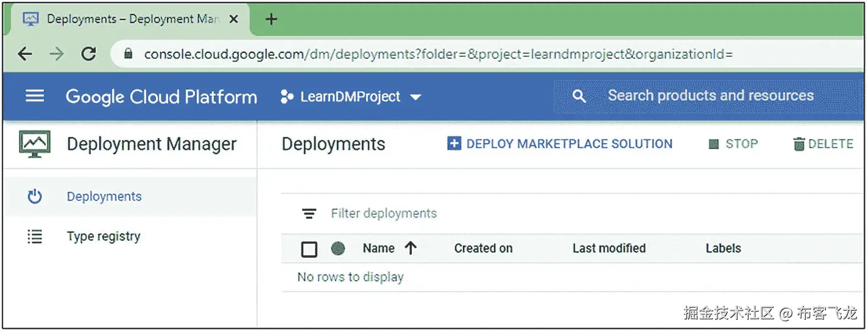Viewport: 868px width, 332px height.
Task: Click the browser back arrow
Action: point(25,54)
